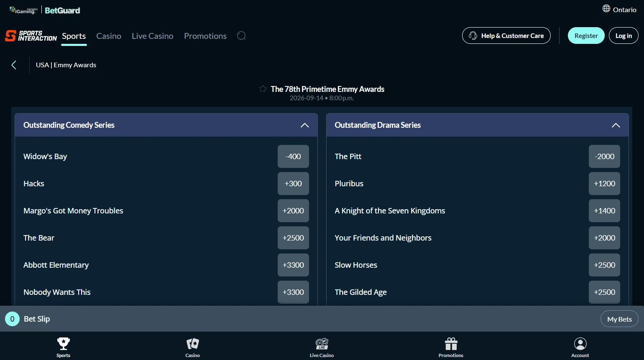Bet on Hacks at +300

[293, 183]
